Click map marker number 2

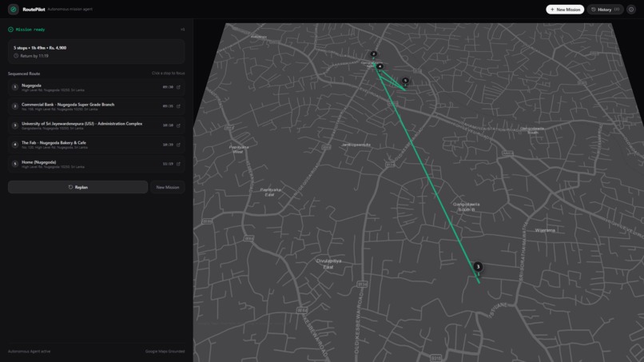[x=373, y=54]
